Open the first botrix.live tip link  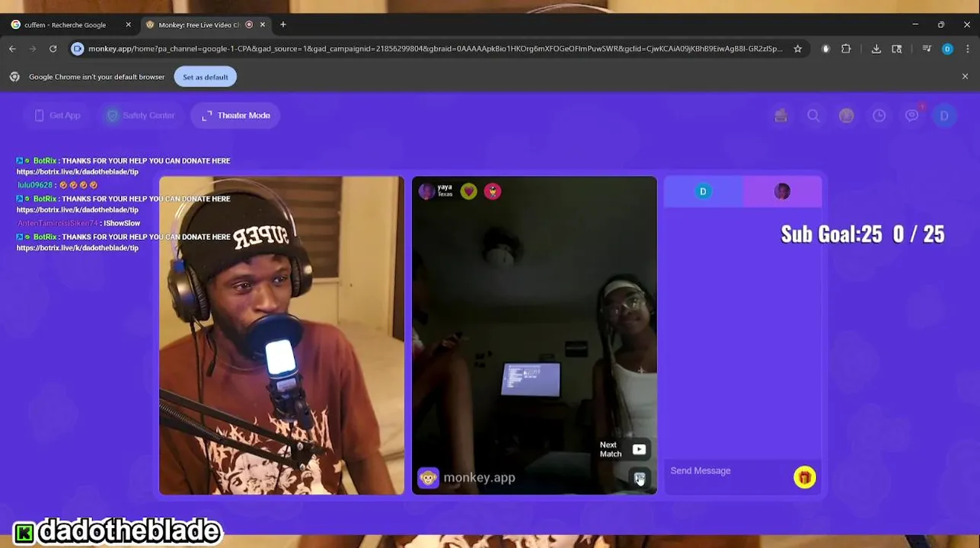coord(78,172)
